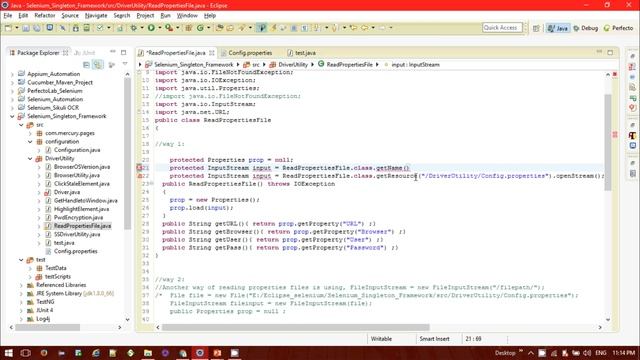
Task: Maximize the editor area
Action: point(610,52)
